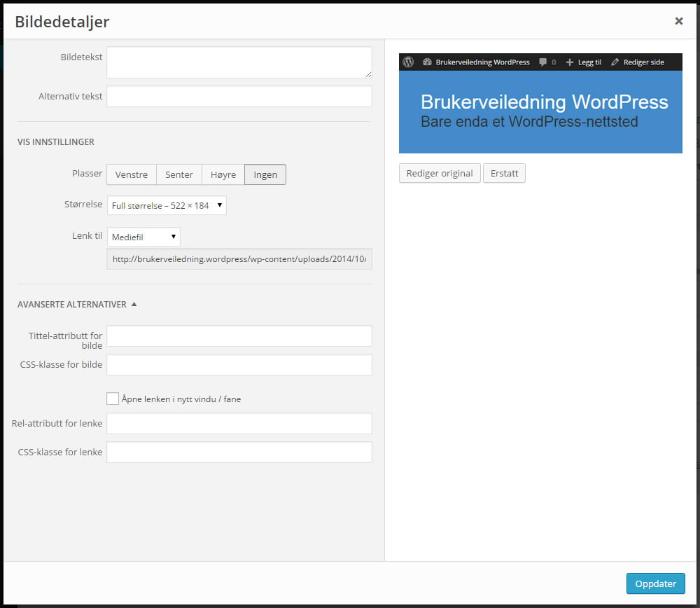The image size is (700, 608).
Task: Click the Oppdater button
Action: [x=655, y=583]
